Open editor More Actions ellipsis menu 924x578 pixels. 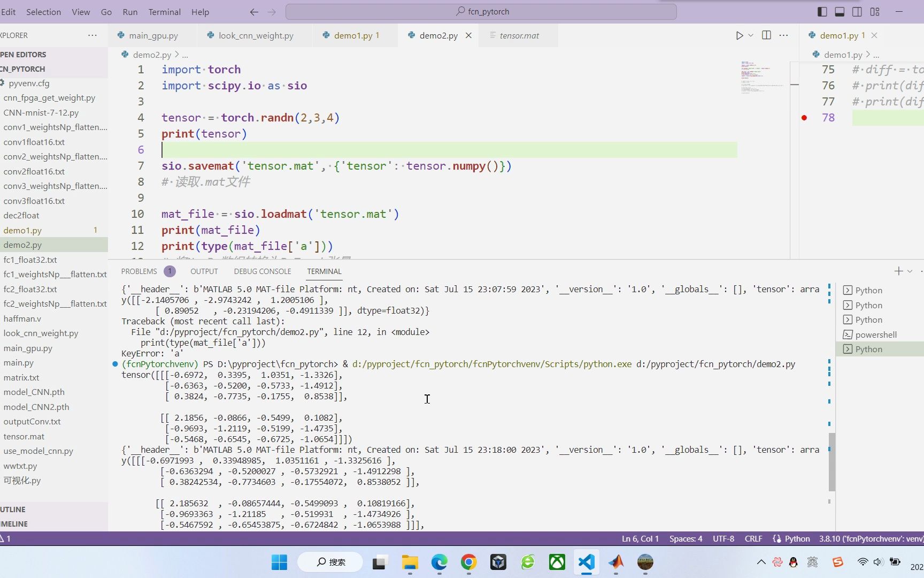(784, 35)
